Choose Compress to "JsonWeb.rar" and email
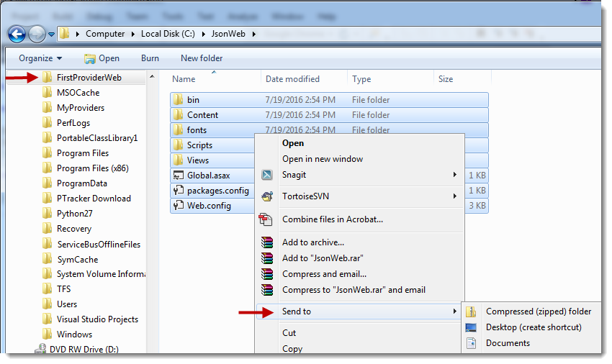Viewport: 612px width, 364px height. 354,290
